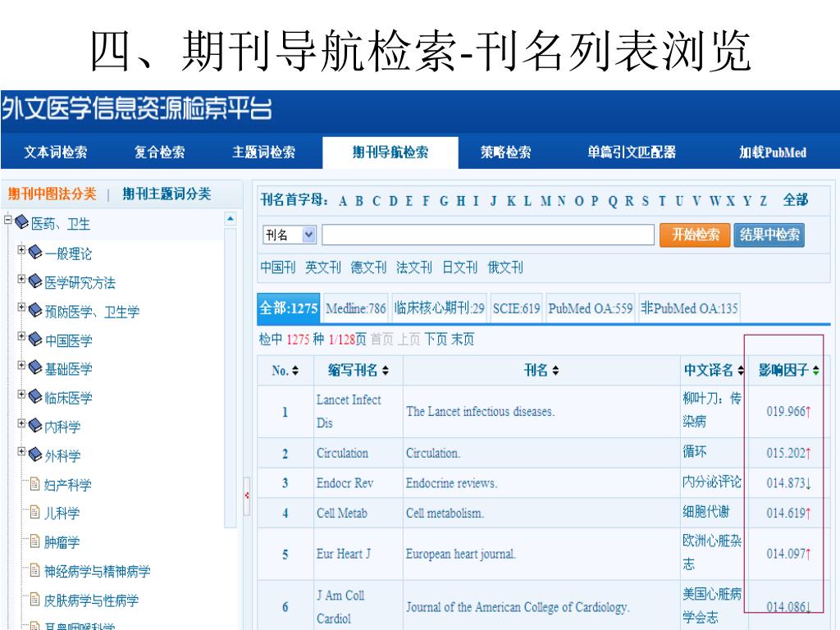
Task: Expand the 一般理论 node
Action: click(21, 249)
